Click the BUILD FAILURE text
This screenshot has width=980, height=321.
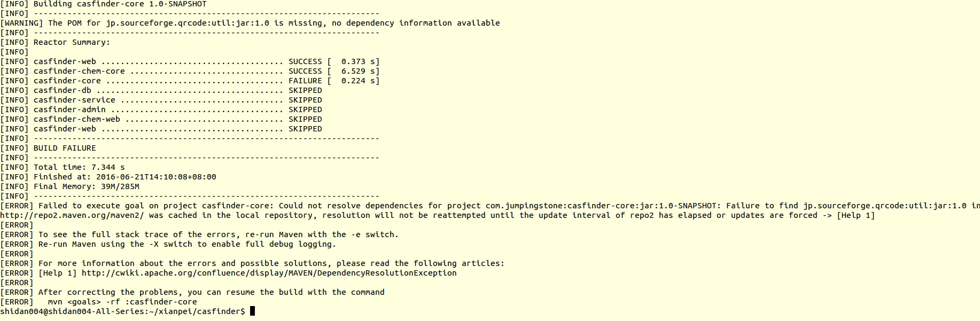click(x=65, y=148)
